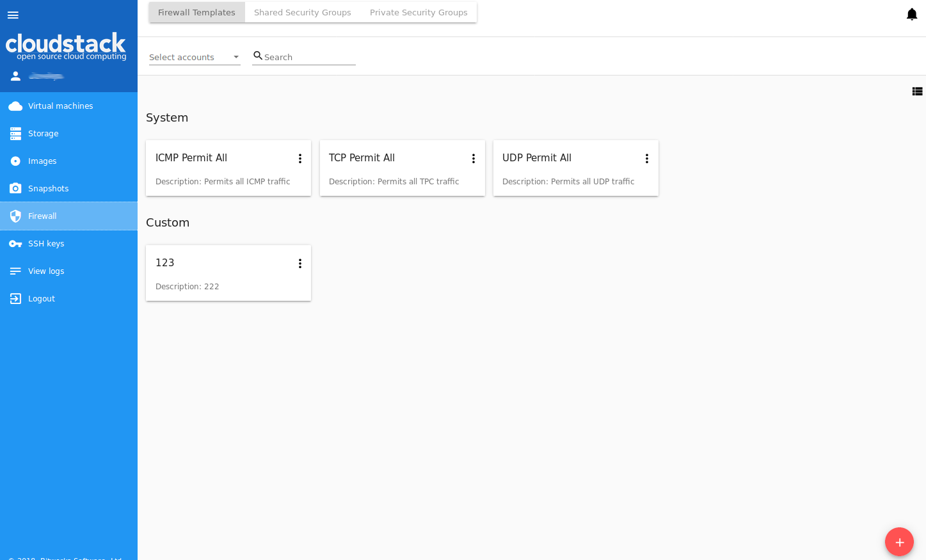Open the notifications bell

912,14
